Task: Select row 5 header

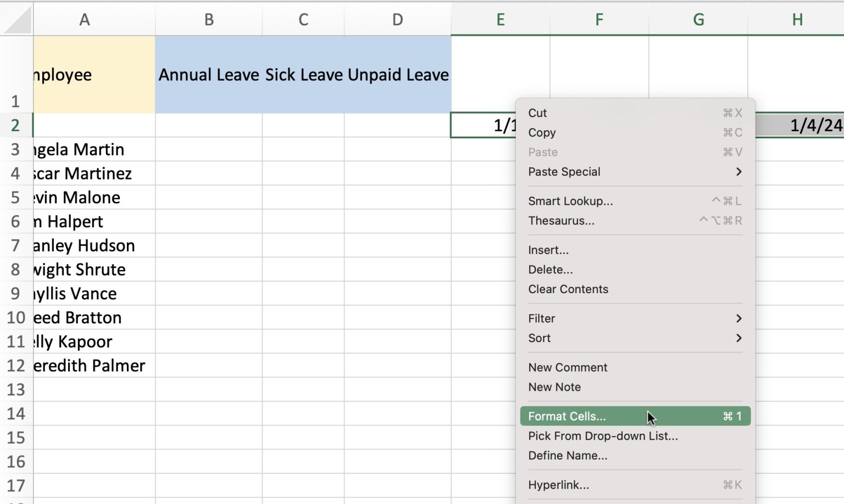Action: point(16,197)
